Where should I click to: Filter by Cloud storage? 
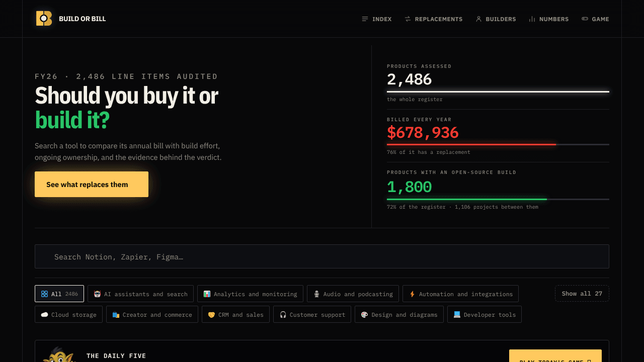tap(68, 314)
